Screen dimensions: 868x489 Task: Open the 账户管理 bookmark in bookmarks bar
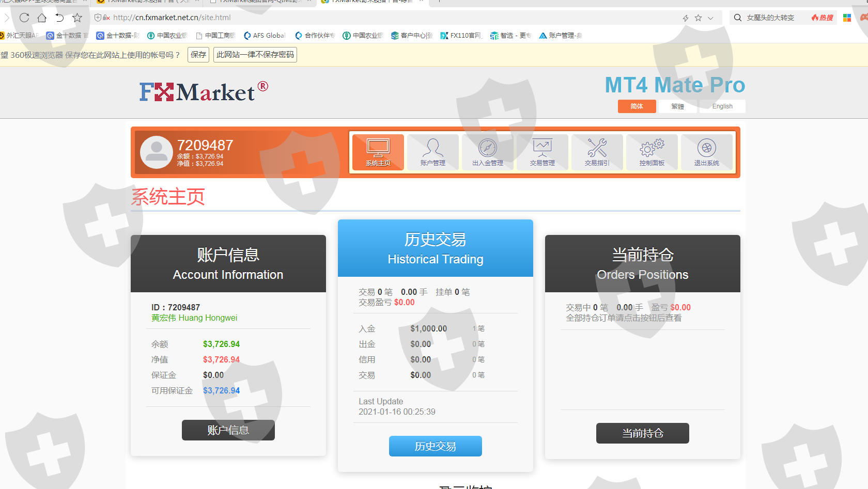click(x=561, y=36)
